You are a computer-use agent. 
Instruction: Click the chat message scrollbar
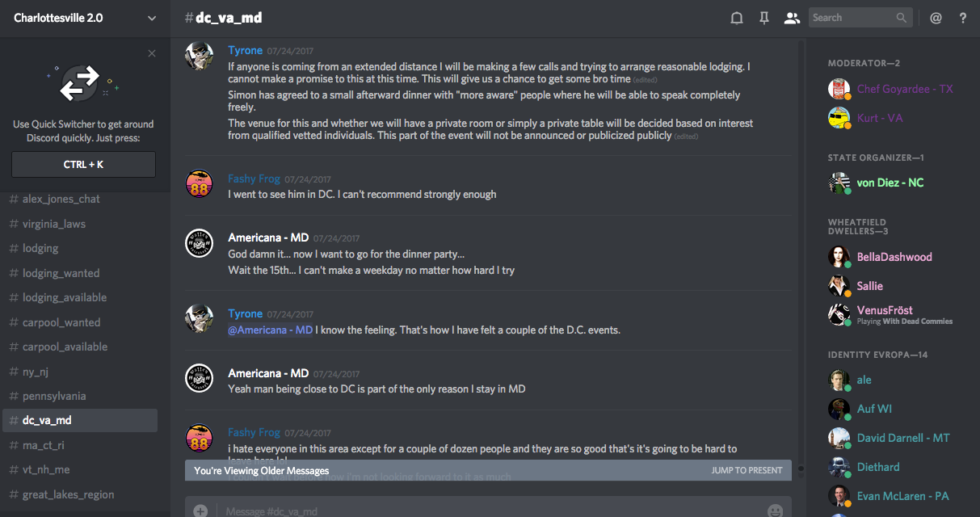[x=801, y=242]
